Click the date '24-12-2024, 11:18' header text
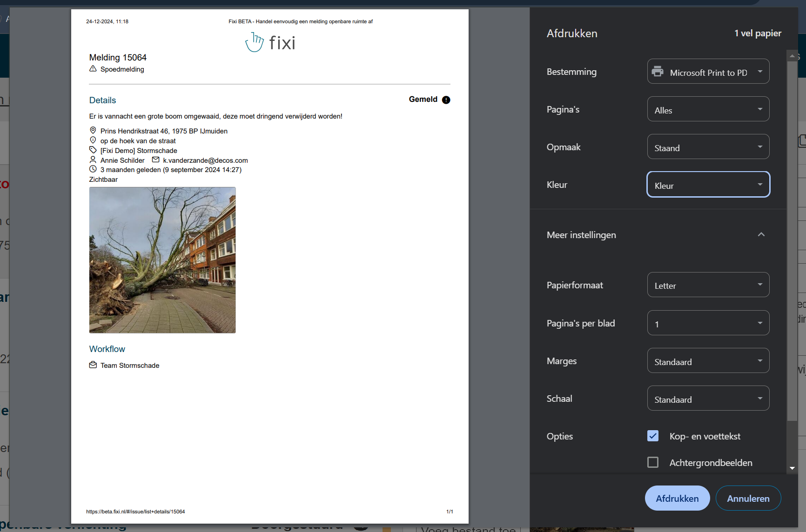 tap(107, 21)
